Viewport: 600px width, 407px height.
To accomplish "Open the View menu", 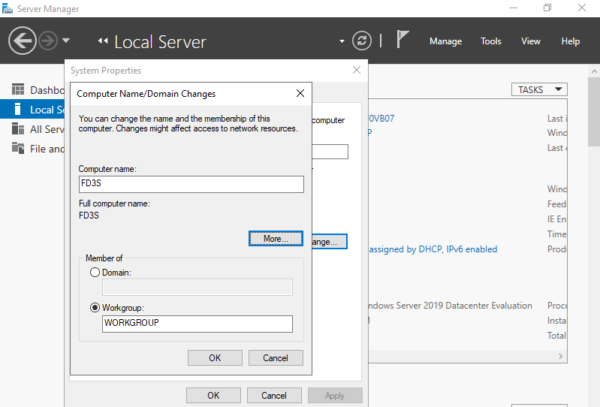I will click(530, 41).
